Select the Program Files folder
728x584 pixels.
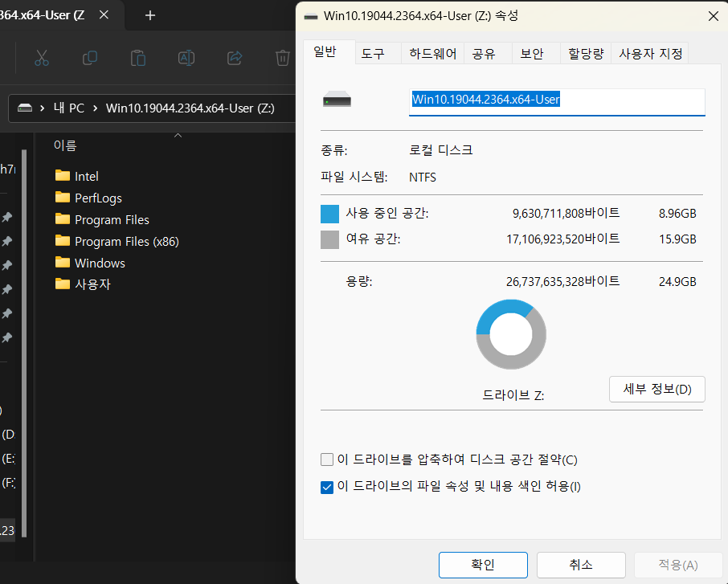[102, 219]
